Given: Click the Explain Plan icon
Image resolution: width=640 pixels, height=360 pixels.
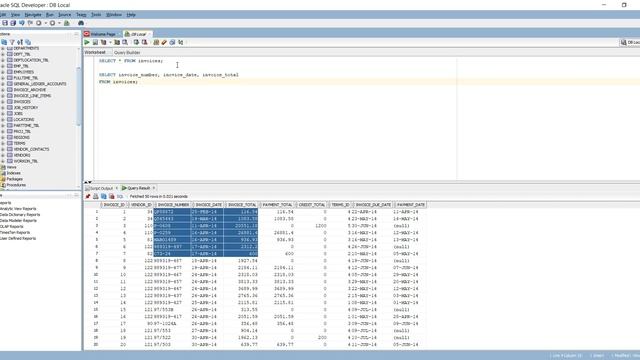Looking at the screenshot, I should click(x=103, y=42).
